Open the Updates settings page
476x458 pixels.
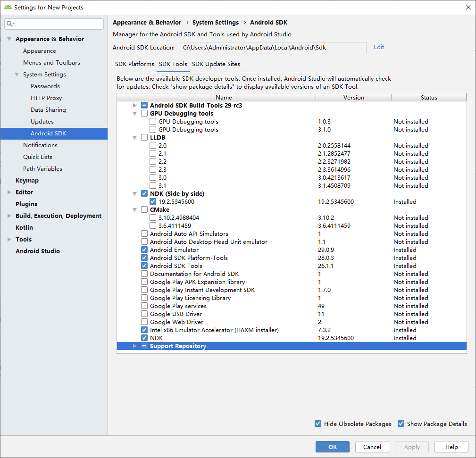point(42,121)
